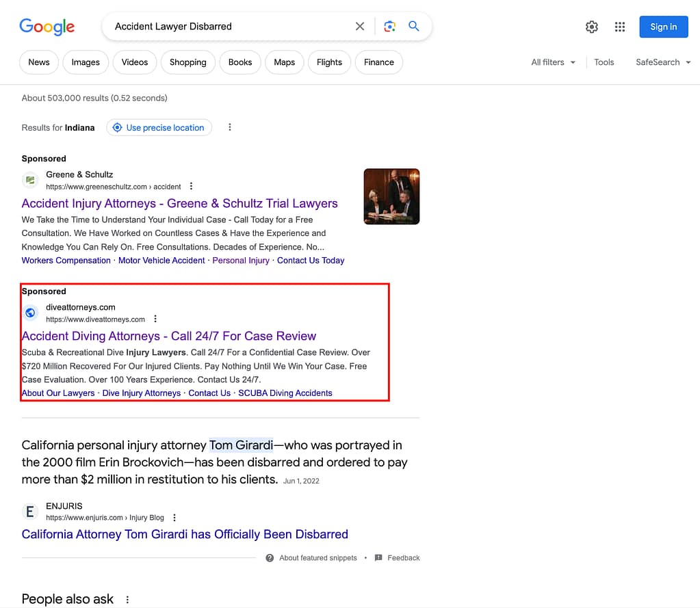700x608 pixels.
Task: Open Accident Diving Attorneys - Call 24/7 link
Action: click(169, 336)
